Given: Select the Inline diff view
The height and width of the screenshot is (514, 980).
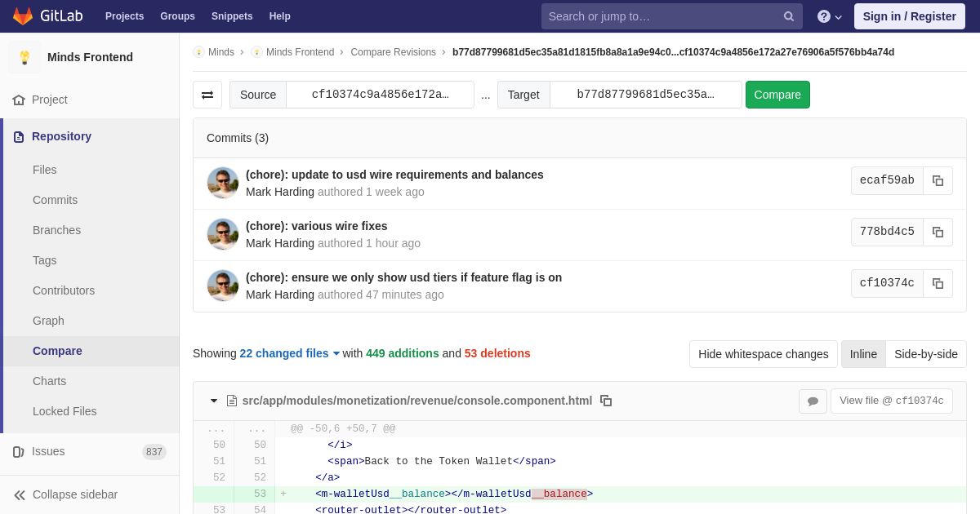Looking at the screenshot, I should 863,354.
